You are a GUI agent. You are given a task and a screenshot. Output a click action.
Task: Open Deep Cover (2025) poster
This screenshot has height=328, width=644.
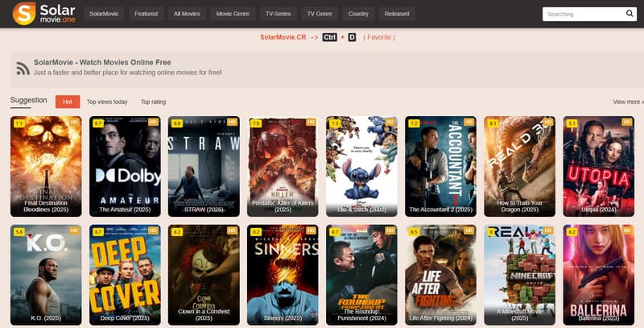coord(125,275)
